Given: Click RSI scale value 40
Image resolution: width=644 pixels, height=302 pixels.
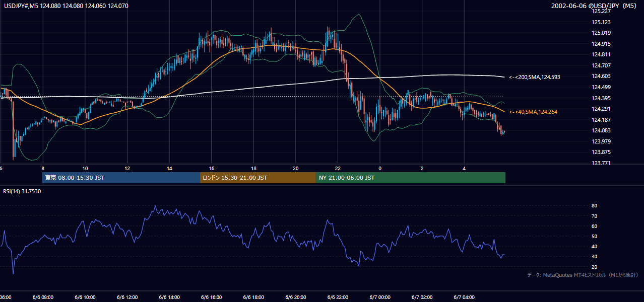Looking at the screenshot, I should (595, 246).
